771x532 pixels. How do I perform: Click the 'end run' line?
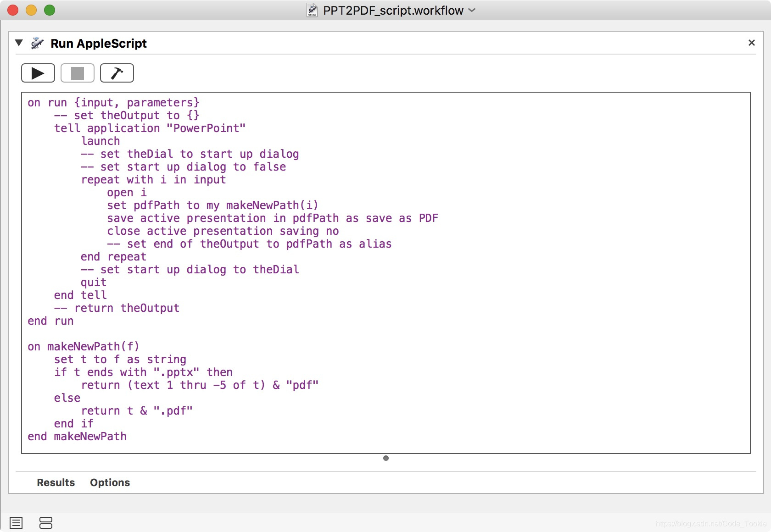[x=50, y=321]
